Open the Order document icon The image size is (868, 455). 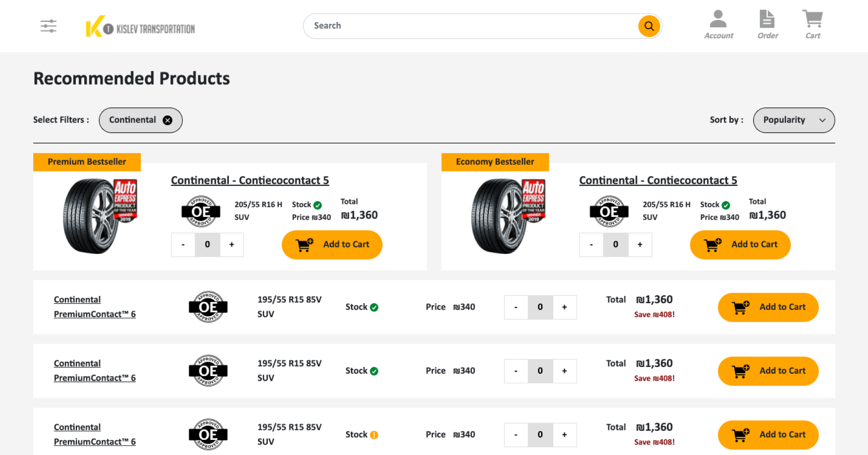(767, 25)
